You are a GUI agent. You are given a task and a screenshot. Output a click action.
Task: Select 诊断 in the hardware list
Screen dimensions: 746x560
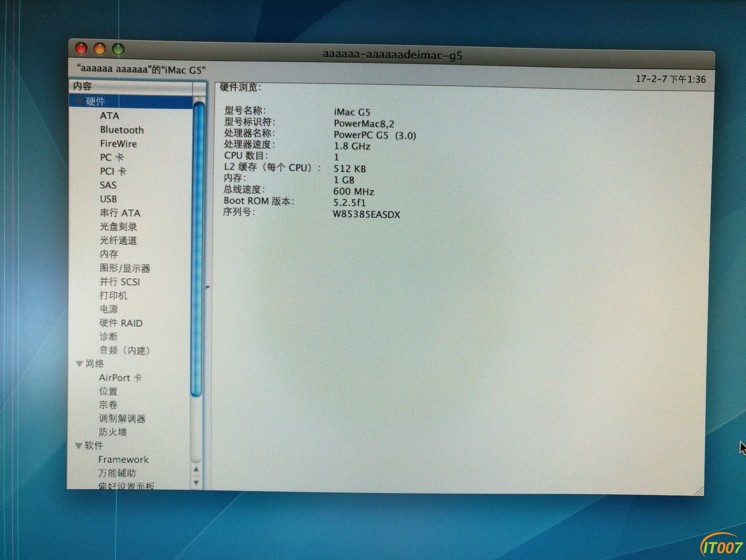[x=108, y=336]
